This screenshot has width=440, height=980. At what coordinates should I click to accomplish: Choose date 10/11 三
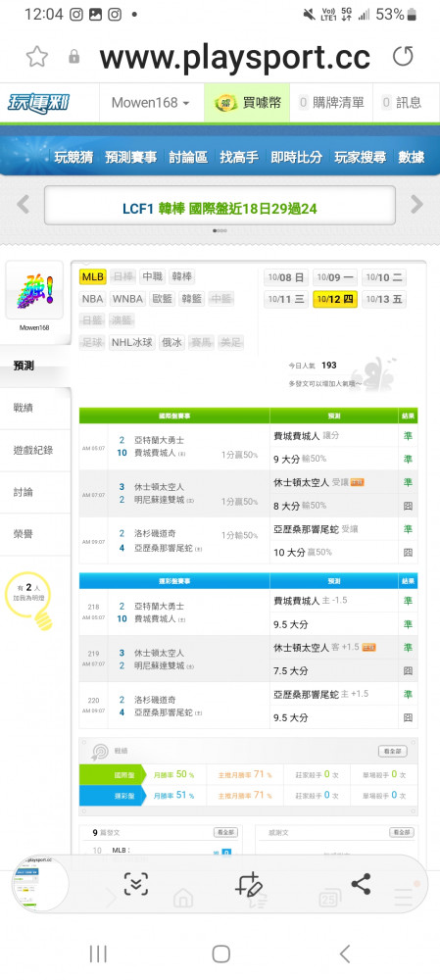tap(286, 299)
